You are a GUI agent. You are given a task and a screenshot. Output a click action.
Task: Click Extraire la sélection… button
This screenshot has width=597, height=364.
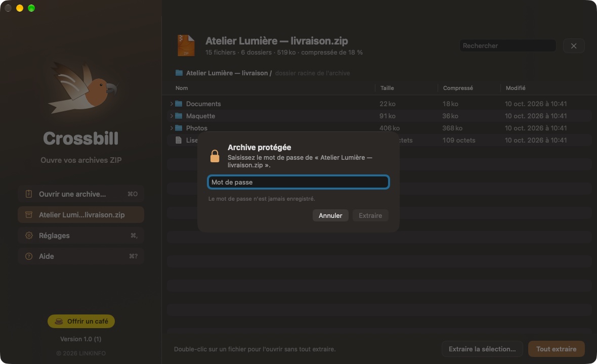pyautogui.click(x=482, y=349)
